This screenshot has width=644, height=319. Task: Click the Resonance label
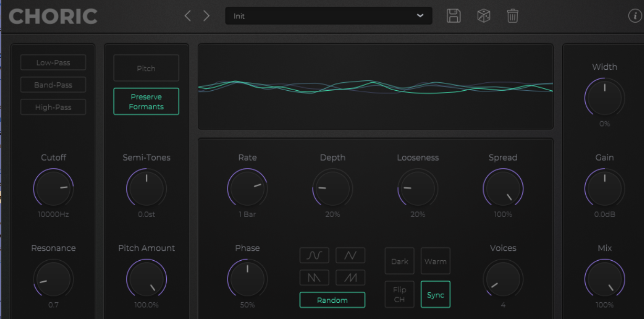tap(53, 248)
